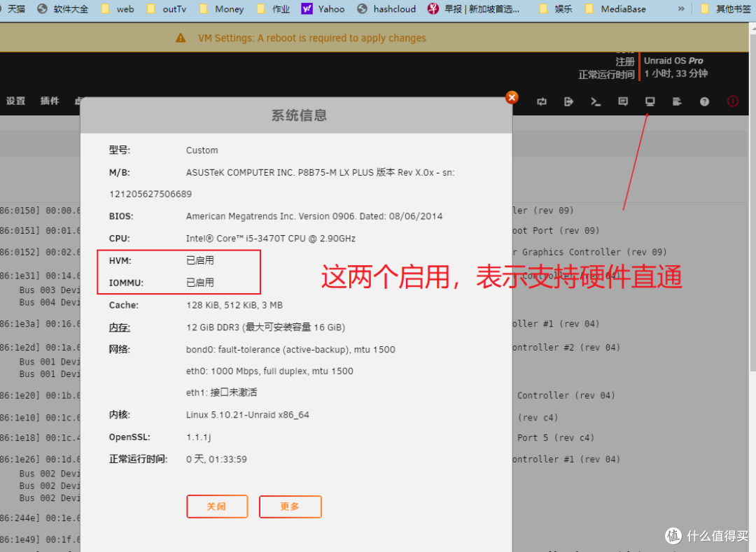Close the system info dialog with the orange X

coord(512,97)
